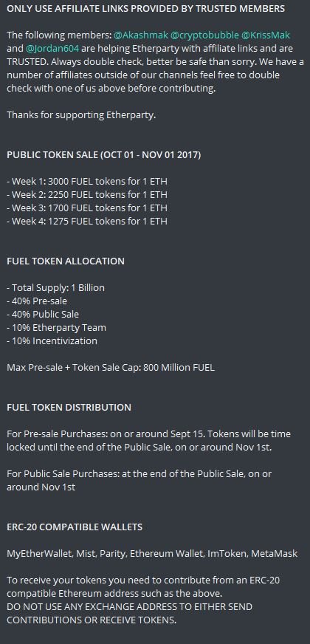
Task: Select the Week 3 1700 FUEL line
Action: pos(87,208)
